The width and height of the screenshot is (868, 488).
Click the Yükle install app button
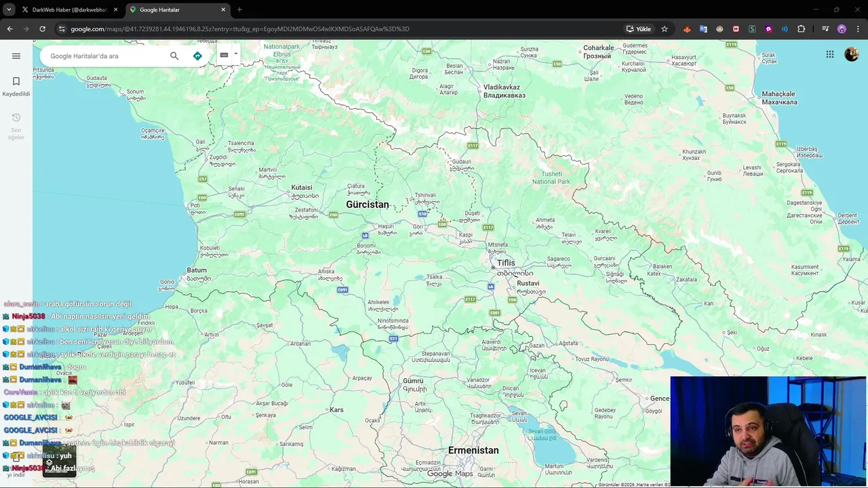[639, 28]
